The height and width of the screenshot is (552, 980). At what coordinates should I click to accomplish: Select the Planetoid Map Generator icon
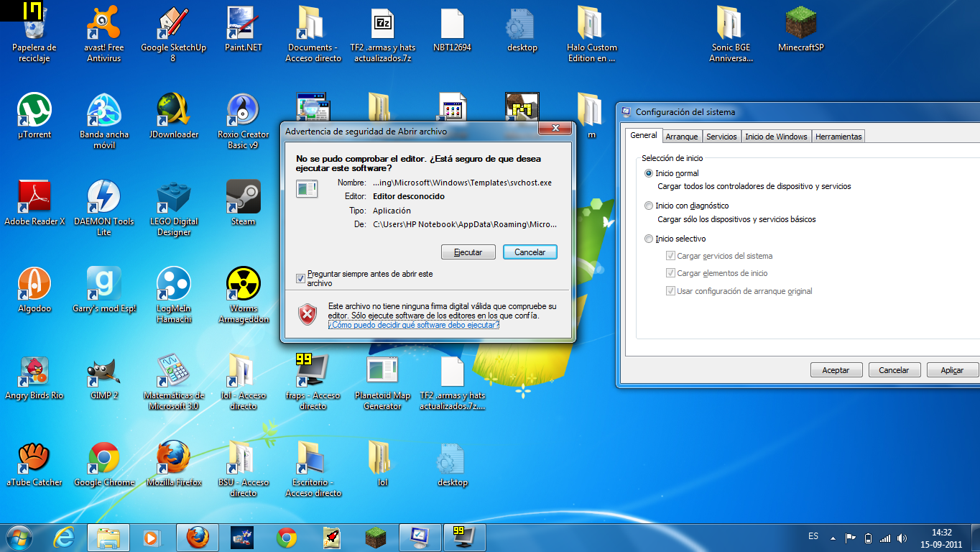pos(382,382)
